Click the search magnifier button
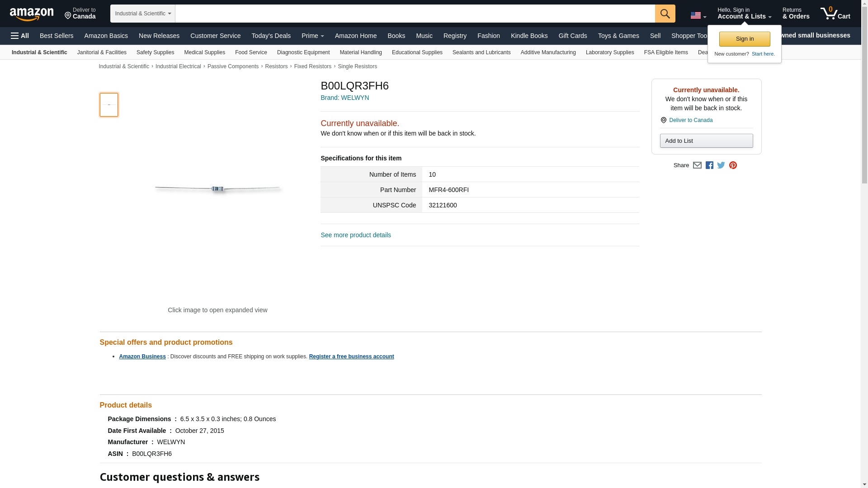 (x=665, y=14)
